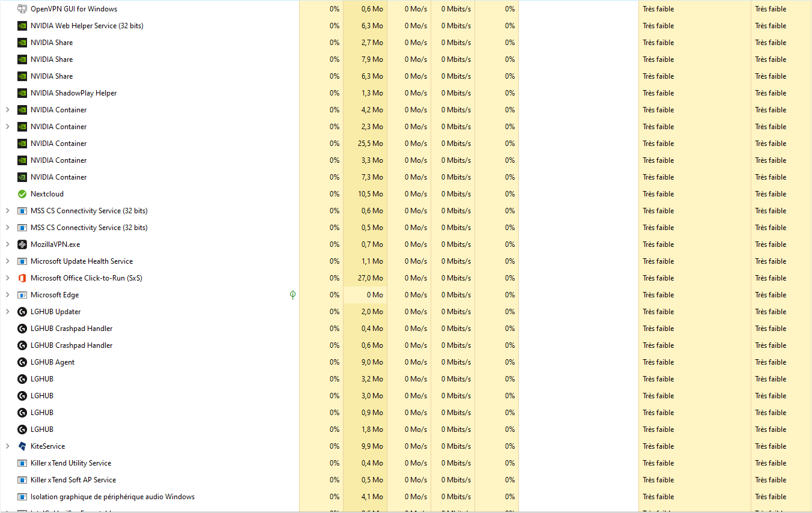Viewport: 812px width, 513px height.
Task: Click icon of NVIDIA Container using 25,5 Mo
Action: click(22, 144)
